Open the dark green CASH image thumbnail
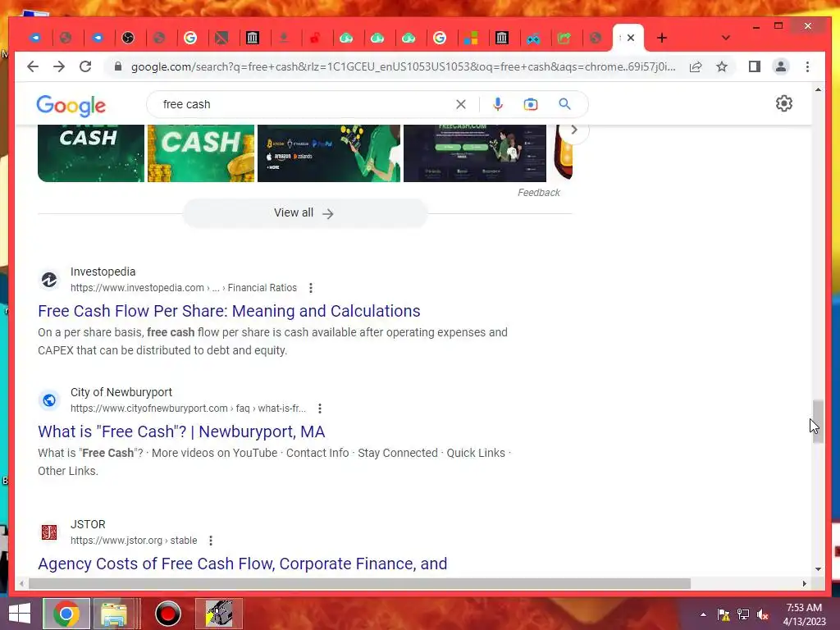The image size is (840, 630). [91, 153]
